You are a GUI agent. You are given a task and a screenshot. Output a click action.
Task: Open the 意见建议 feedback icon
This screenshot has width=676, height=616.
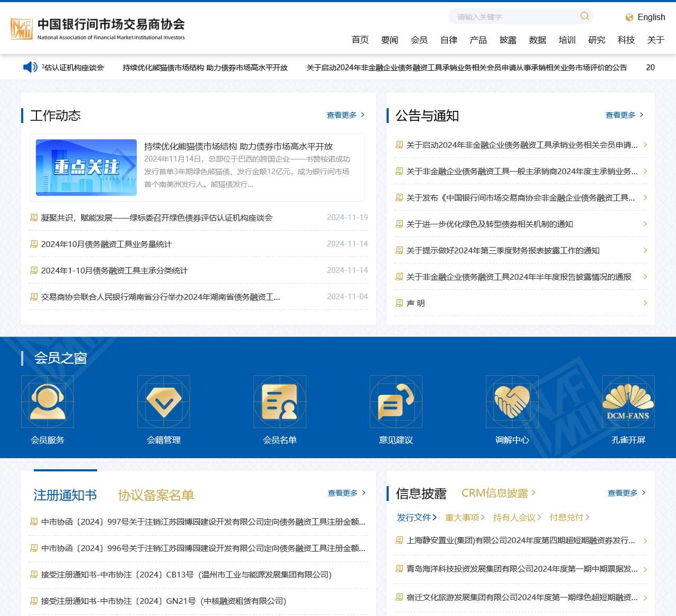pos(396,402)
